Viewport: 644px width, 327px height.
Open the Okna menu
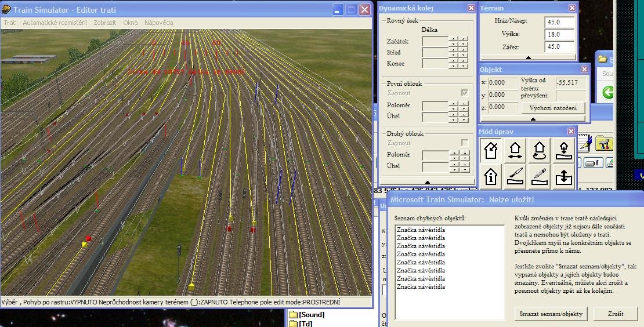coord(130,23)
